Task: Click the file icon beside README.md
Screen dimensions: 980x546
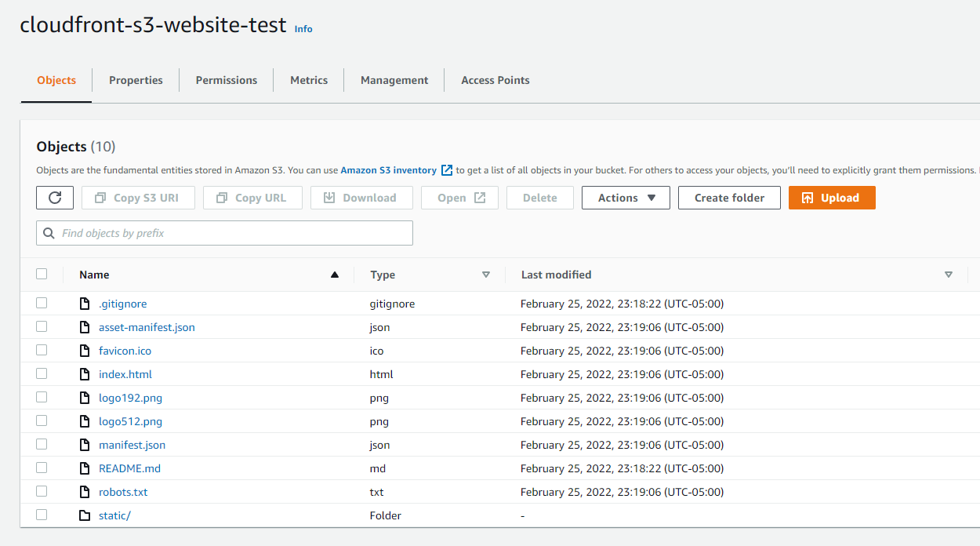Action: point(85,468)
